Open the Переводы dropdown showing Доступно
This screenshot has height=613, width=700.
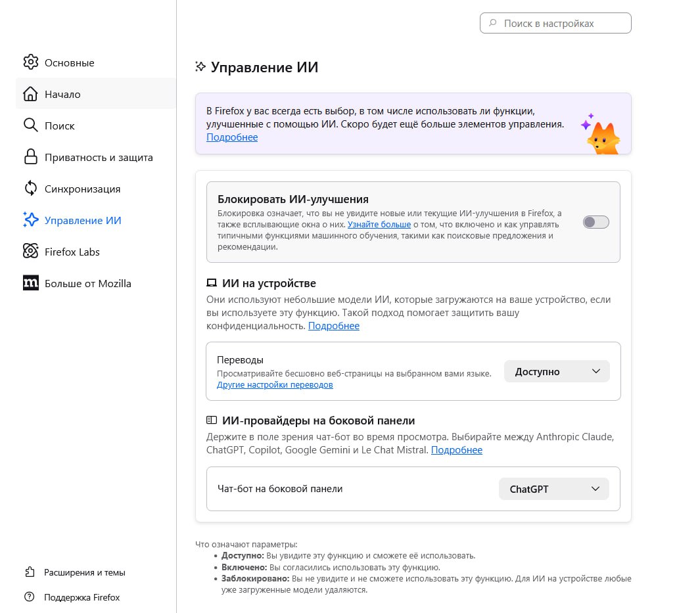click(557, 371)
